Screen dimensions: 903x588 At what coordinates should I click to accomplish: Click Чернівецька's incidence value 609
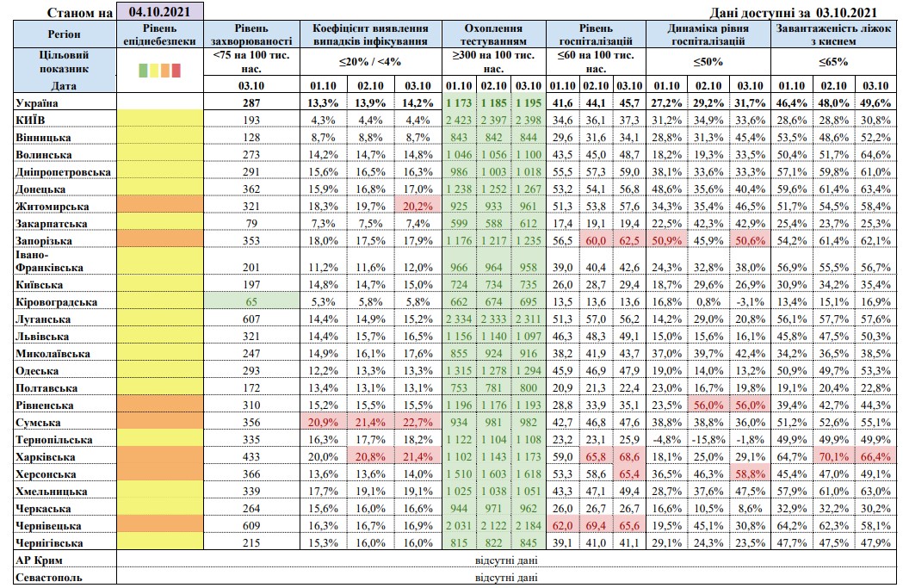251,525
